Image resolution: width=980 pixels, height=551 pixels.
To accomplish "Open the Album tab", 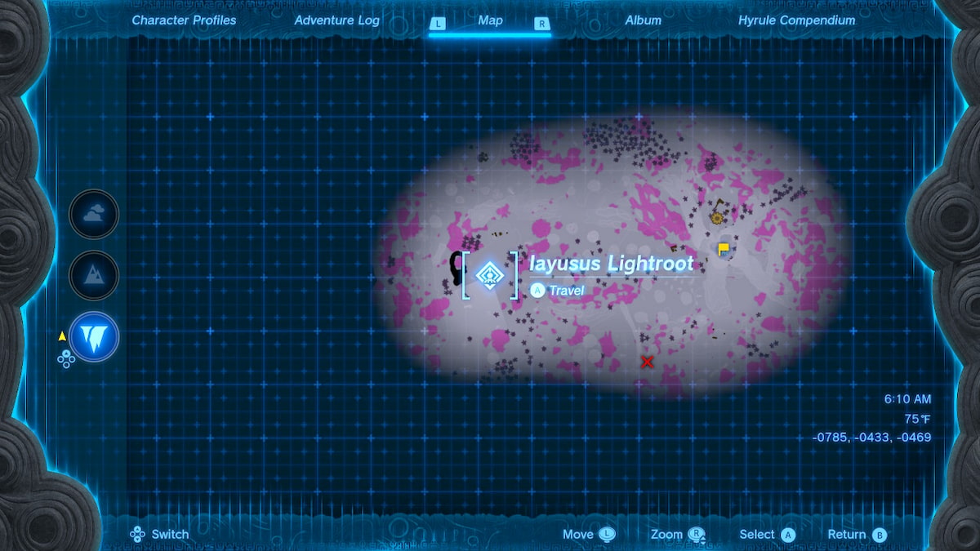I will tap(644, 20).
